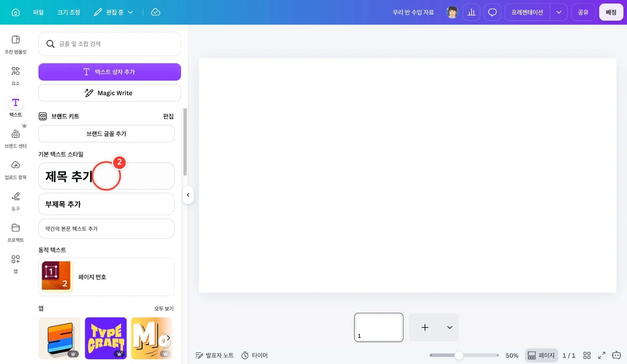The image size is (627, 364).
Task: Select the 텍스트 sidebar tab
Action: [x=16, y=107]
